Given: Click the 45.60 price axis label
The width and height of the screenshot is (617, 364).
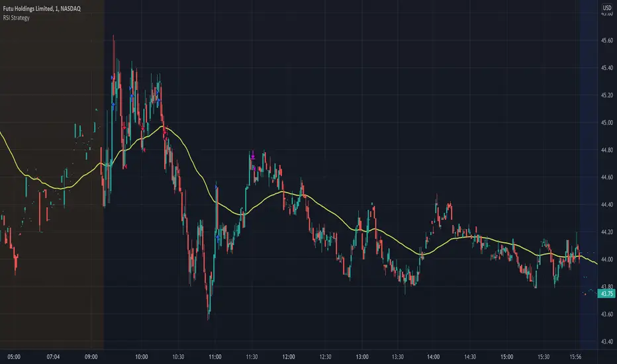Looking at the screenshot, I should [607, 40].
